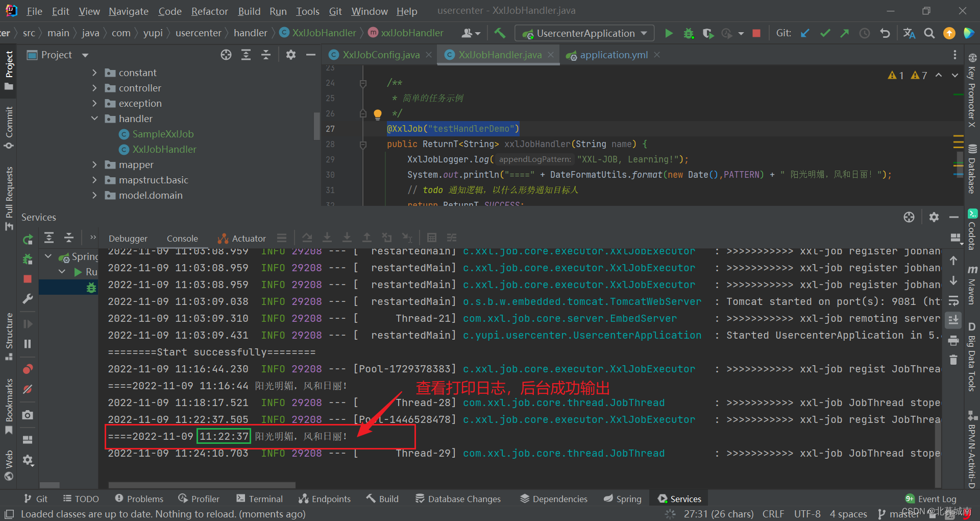980x521 pixels.
Task: Expand the model.domain folder
Action: tap(94, 195)
